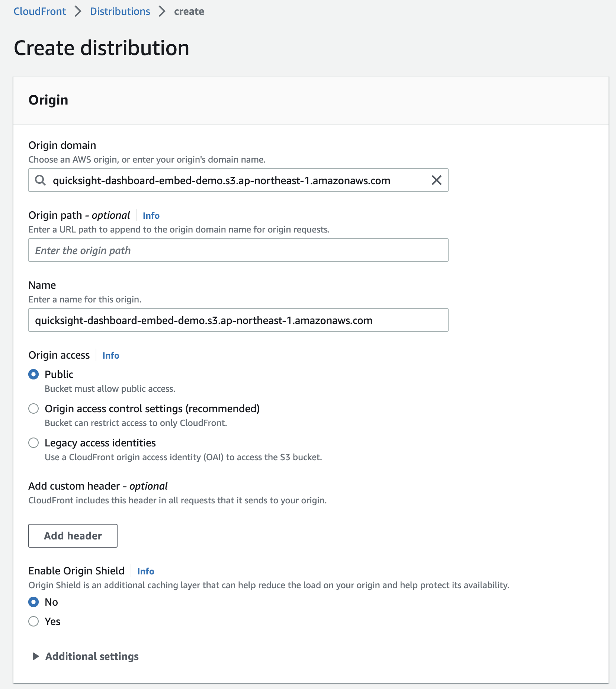Screen dimensions: 616x689
Task: Click the Origin section heading
Action: pos(48,100)
